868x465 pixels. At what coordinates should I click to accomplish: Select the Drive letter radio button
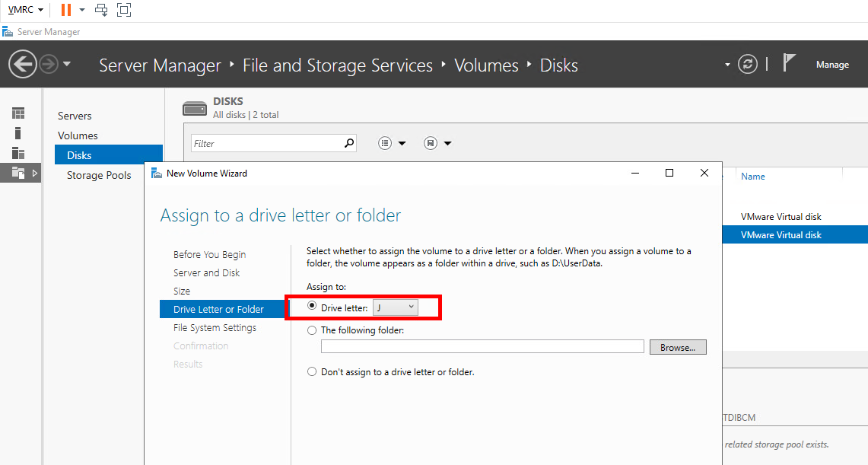click(x=312, y=307)
